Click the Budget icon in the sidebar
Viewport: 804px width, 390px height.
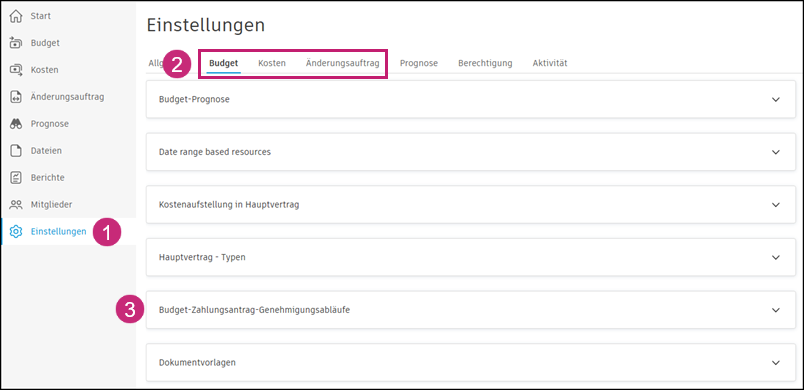pyautogui.click(x=16, y=43)
